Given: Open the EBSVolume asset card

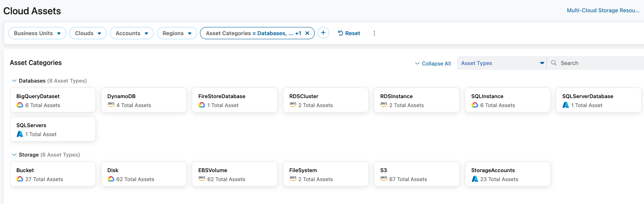Looking at the screenshot, I should 234,174.
